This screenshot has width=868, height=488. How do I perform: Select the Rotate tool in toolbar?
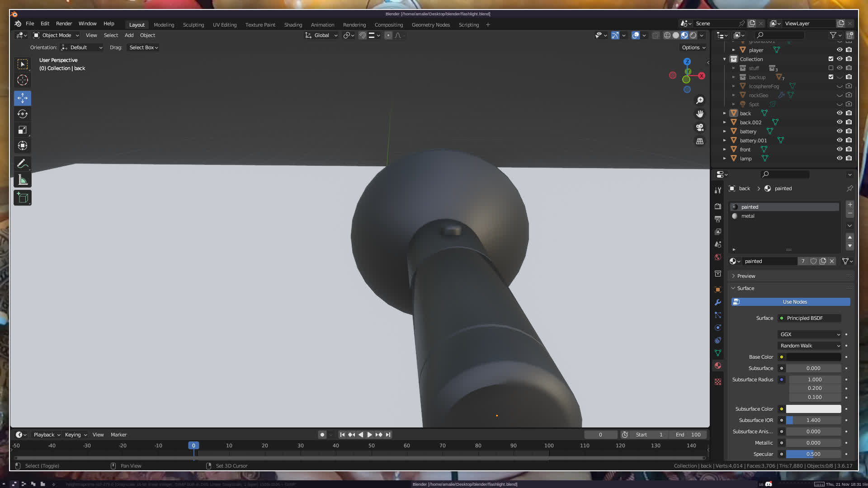[23, 114]
